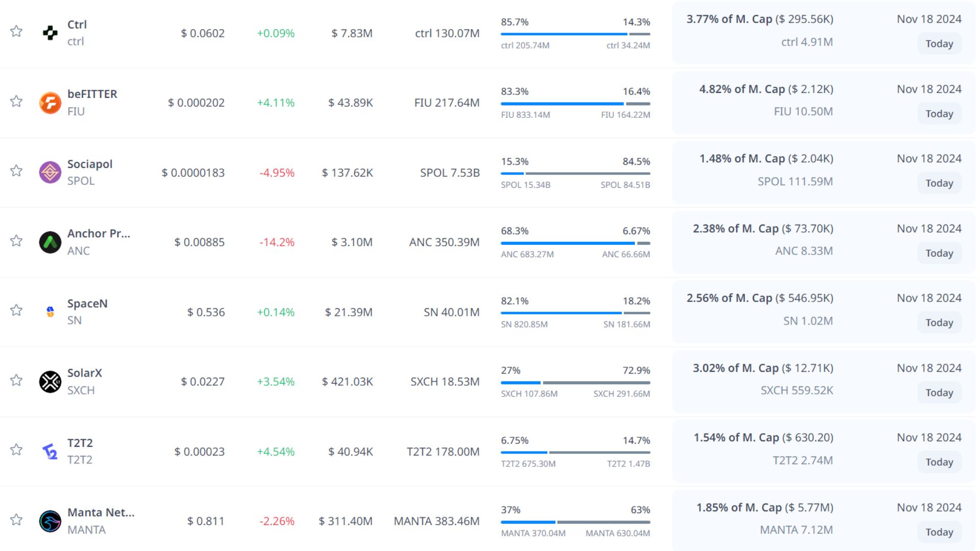
Task: Click Today badge in T2T2 row
Action: pos(939,462)
